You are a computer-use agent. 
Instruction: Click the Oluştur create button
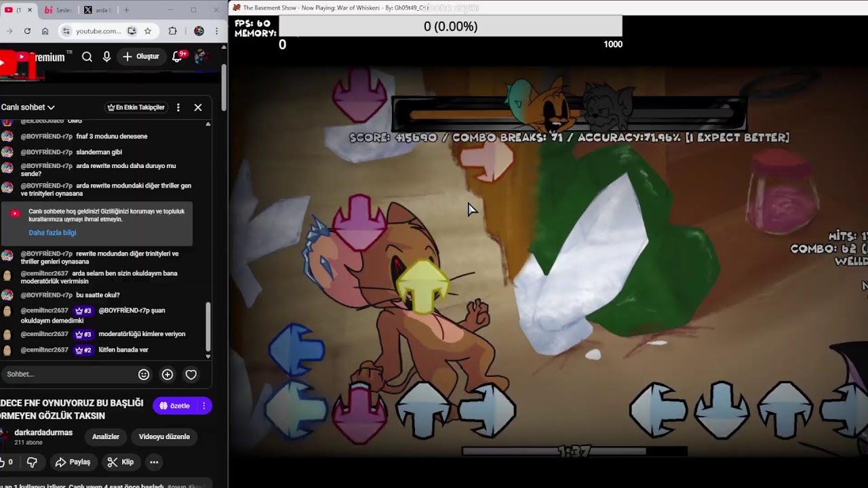[140, 57]
